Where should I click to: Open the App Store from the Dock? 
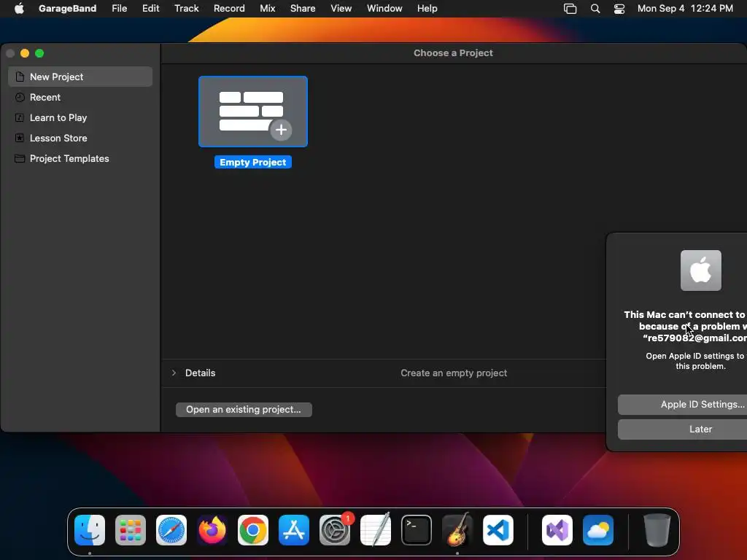294,530
